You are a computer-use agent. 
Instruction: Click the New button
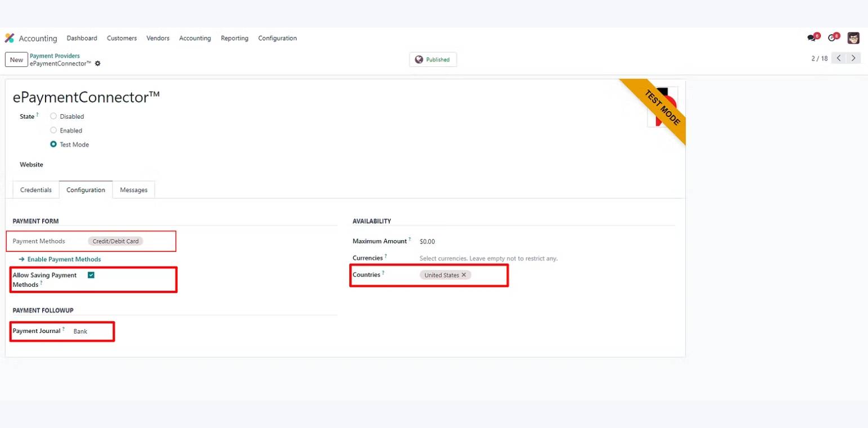(x=16, y=60)
